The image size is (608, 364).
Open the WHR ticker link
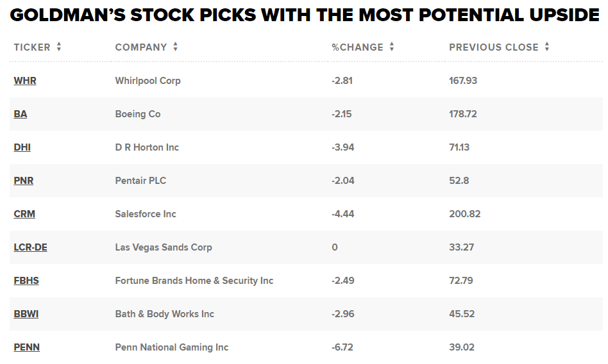coord(25,81)
